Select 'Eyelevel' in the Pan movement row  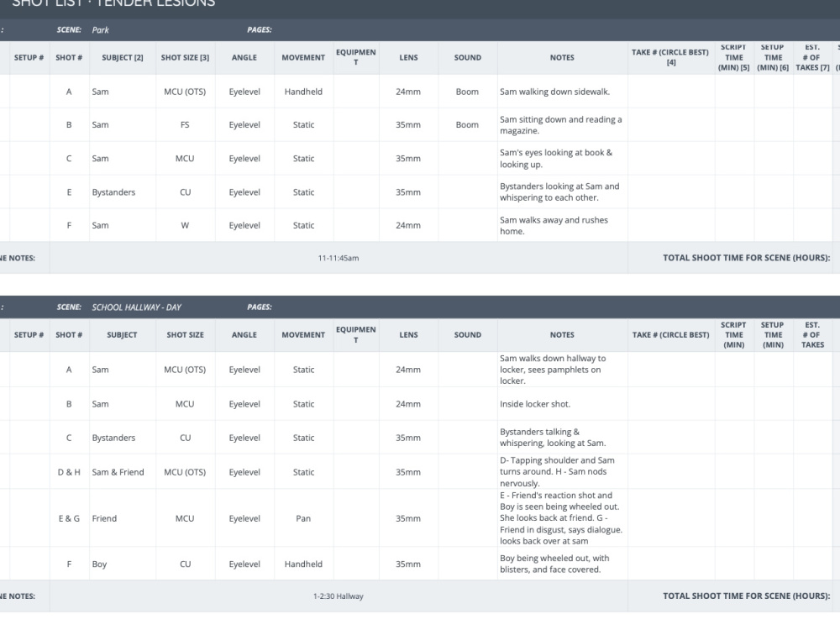[244, 518]
